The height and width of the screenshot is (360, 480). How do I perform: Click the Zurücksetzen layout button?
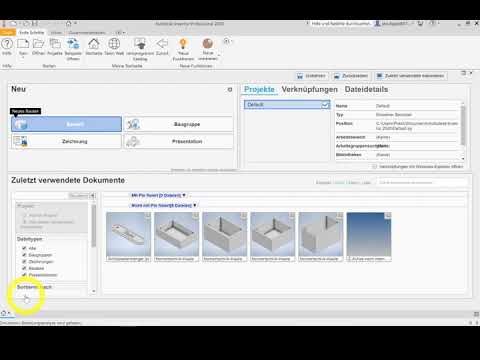pos(351,76)
